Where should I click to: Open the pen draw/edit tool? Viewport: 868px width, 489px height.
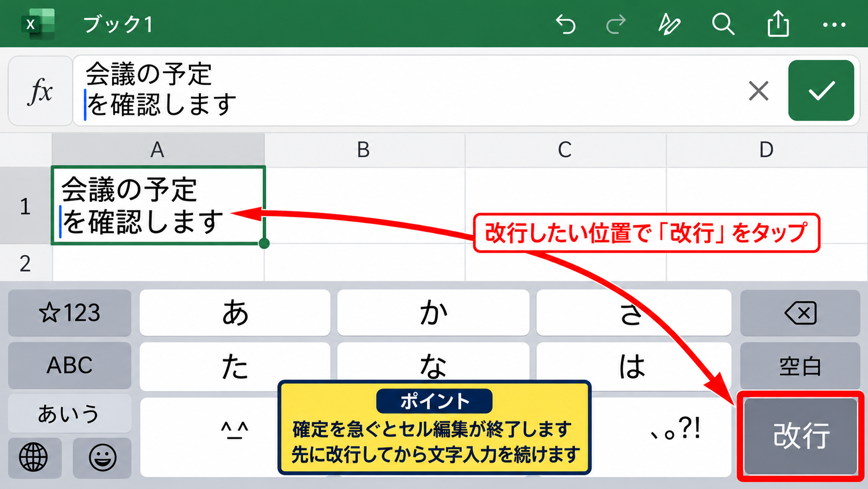669,24
